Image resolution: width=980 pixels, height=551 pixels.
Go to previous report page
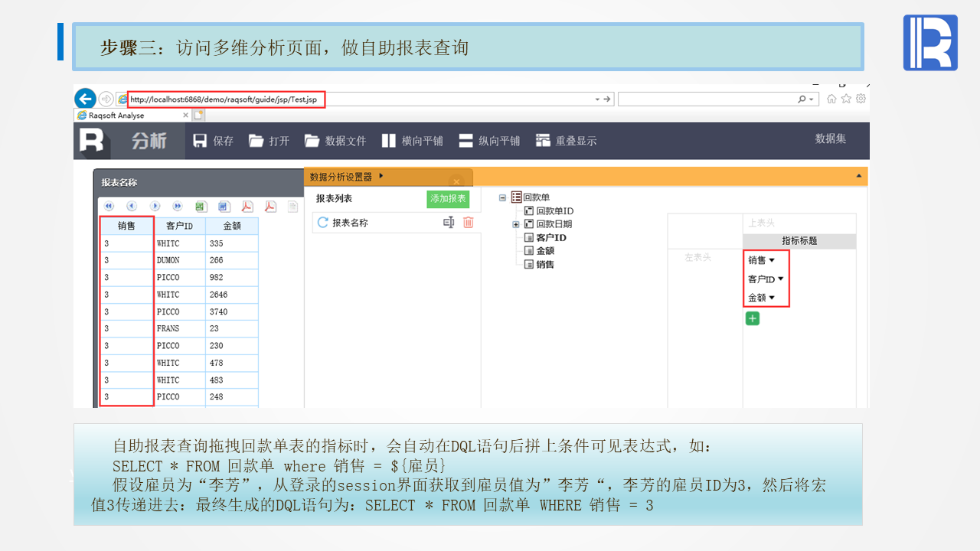pyautogui.click(x=132, y=206)
